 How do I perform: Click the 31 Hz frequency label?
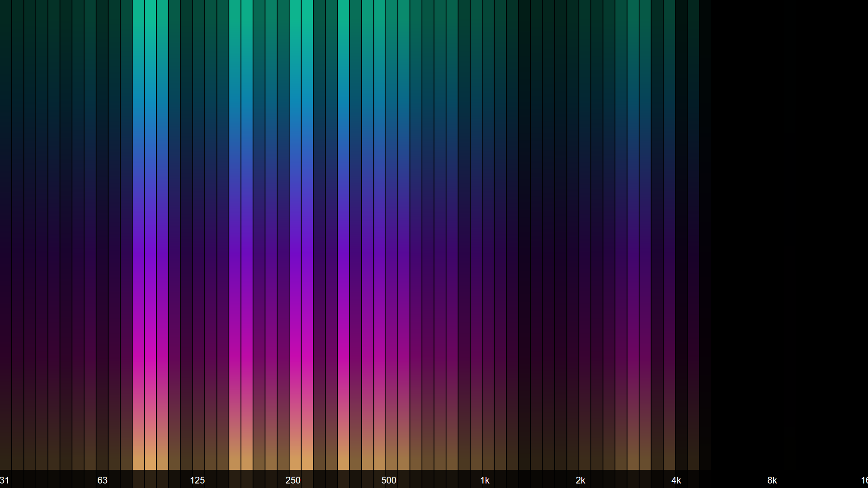[5, 480]
